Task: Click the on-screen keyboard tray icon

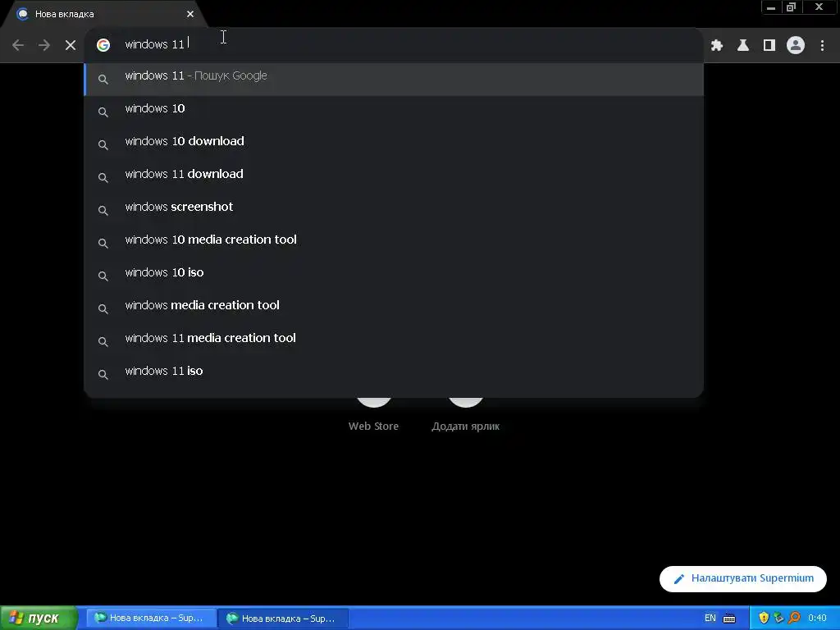Action: click(729, 619)
